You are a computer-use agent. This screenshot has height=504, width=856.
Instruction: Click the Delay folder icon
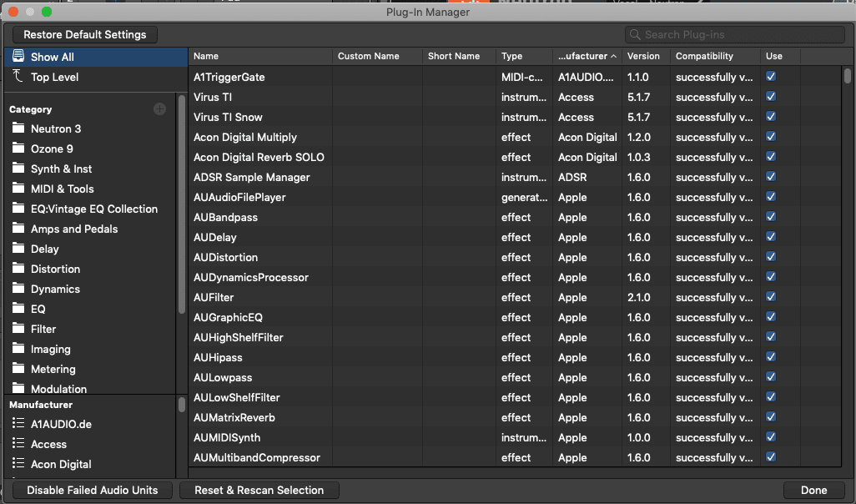(18, 249)
